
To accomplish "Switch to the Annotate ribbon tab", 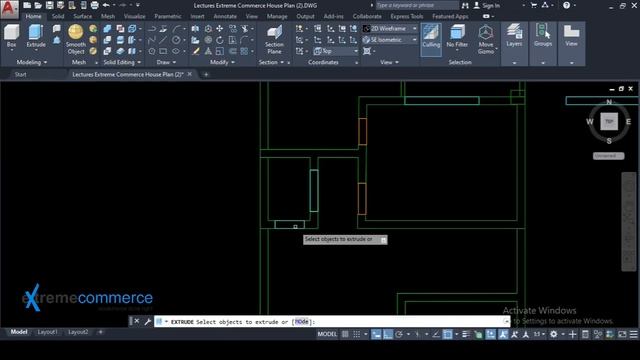I will (x=225, y=16).
